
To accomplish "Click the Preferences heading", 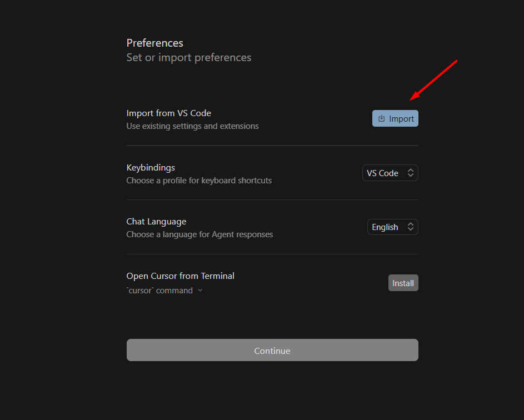I will click(x=154, y=43).
